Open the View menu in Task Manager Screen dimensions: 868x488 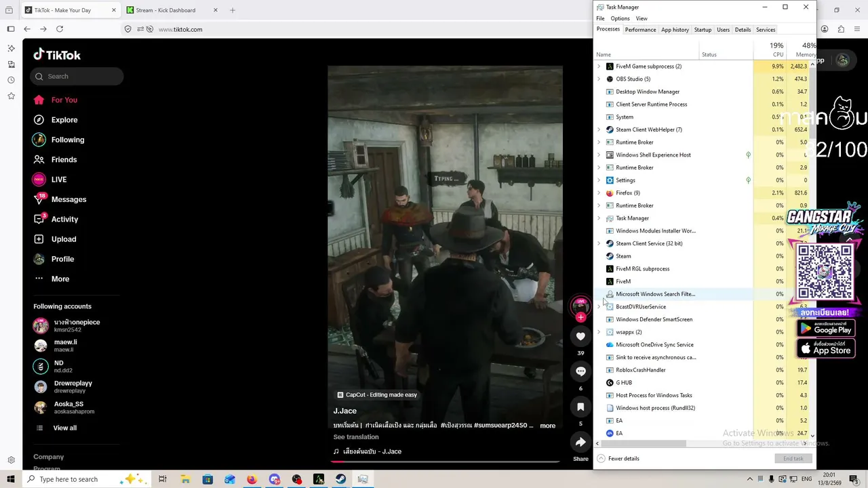coord(642,18)
